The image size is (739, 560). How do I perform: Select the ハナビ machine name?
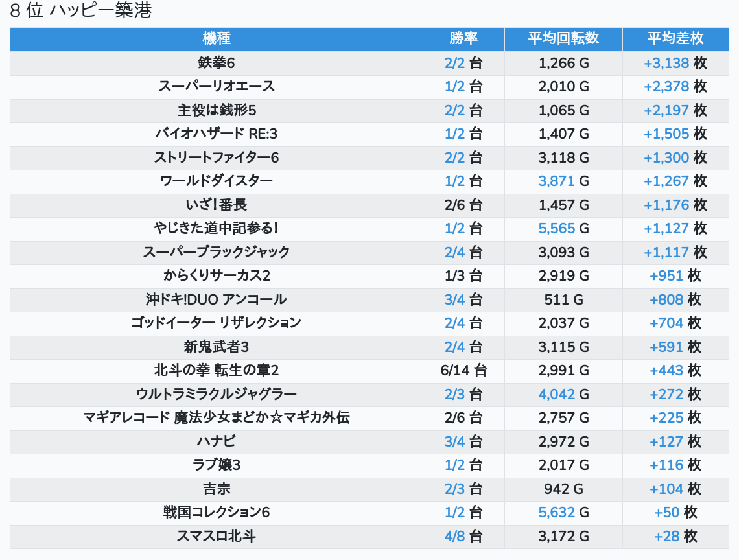pyautogui.click(x=217, y=441)
